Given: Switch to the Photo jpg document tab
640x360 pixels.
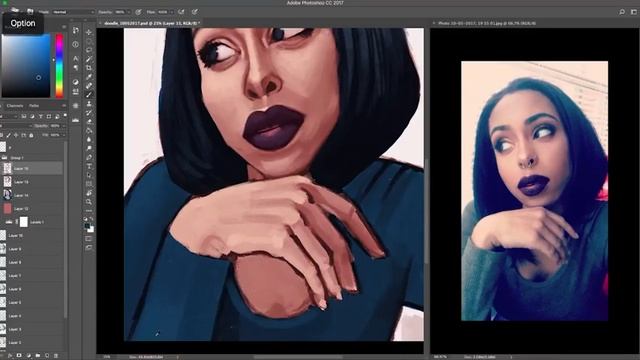Looking at the screenshot, I should [486, 23].
